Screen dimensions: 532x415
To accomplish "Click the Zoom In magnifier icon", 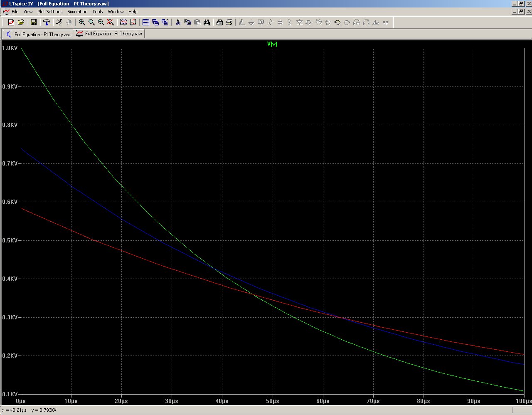I will (x=82, y=22).
